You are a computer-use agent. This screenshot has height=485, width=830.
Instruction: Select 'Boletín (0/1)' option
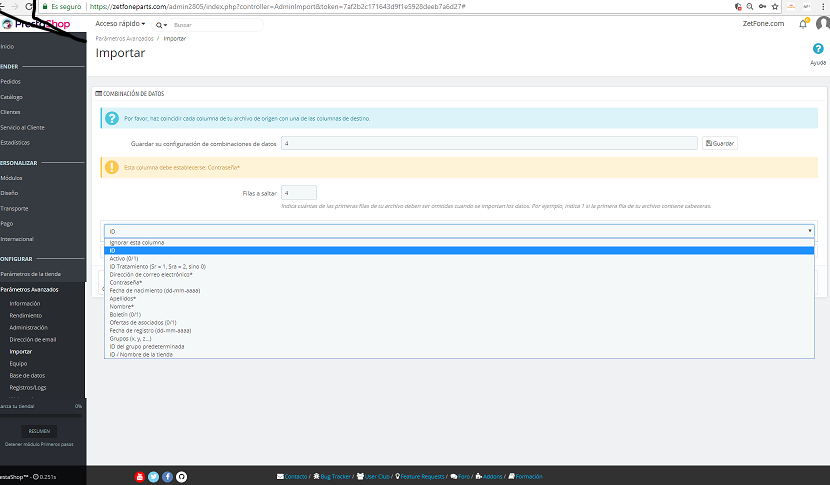coord(459,315)
